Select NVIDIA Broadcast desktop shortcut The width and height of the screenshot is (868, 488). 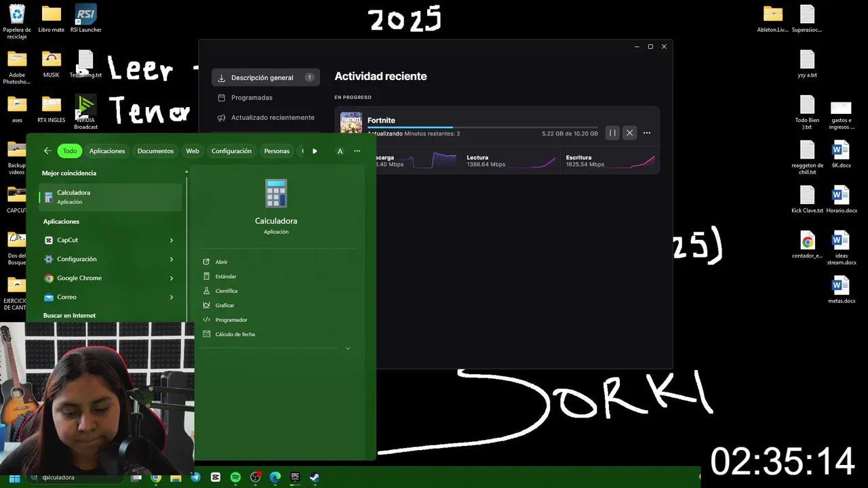click(x=85, y=113)
